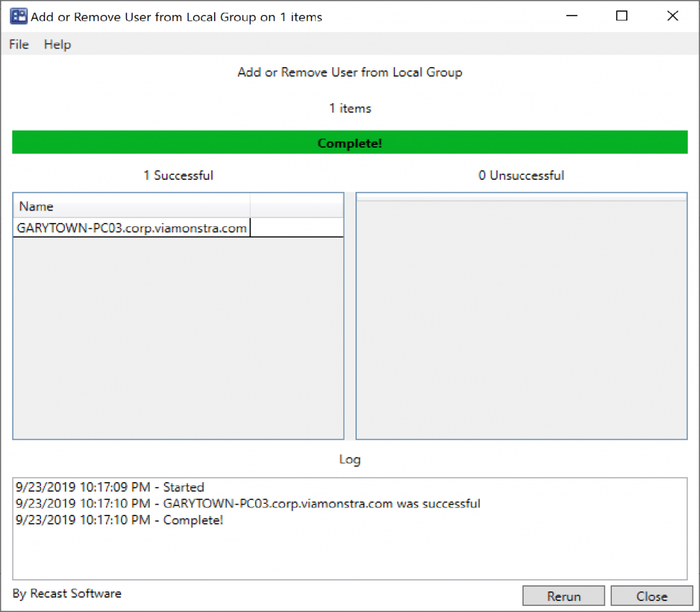Click inside the empty Unsuccessful list panel
700x612 pixels.
click(x=521, y=321)
